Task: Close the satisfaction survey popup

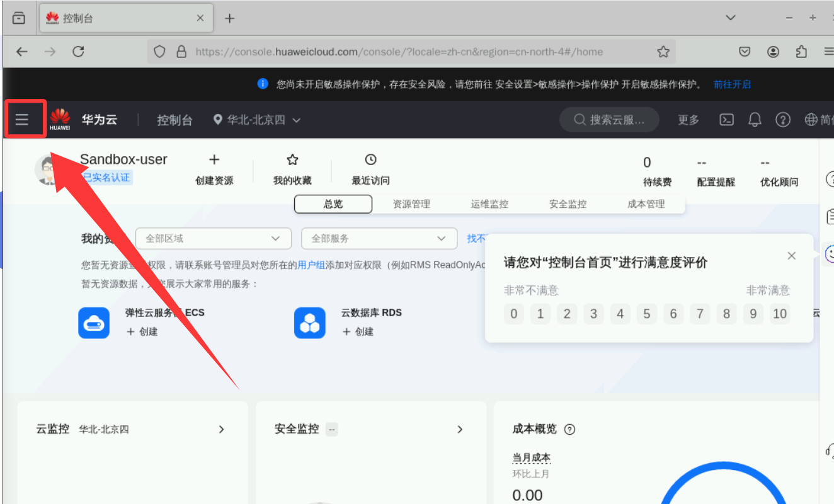Action: tap(792, 256)
